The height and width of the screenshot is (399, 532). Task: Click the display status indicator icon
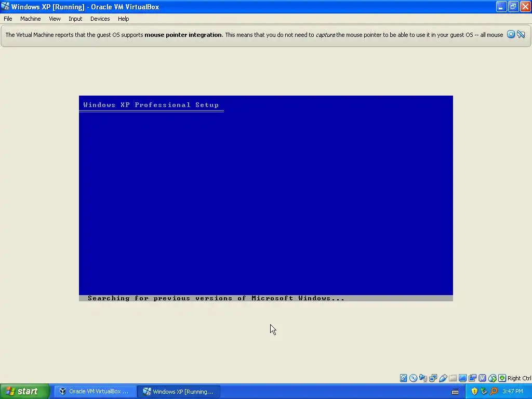pos(462,378)
